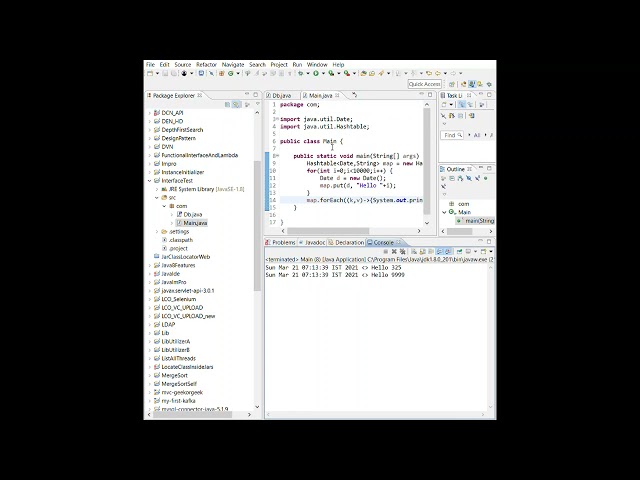Click the Open Perspective icon
This screenshot has height=480, width=640.
coord(452,84)
